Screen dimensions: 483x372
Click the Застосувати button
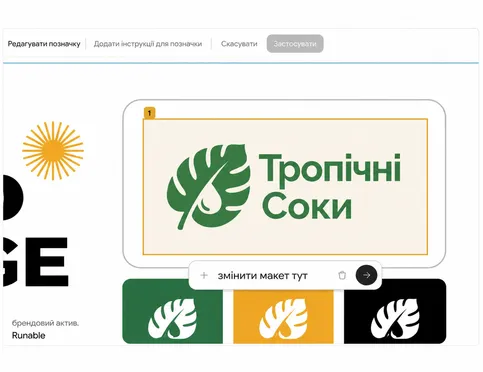295,44
